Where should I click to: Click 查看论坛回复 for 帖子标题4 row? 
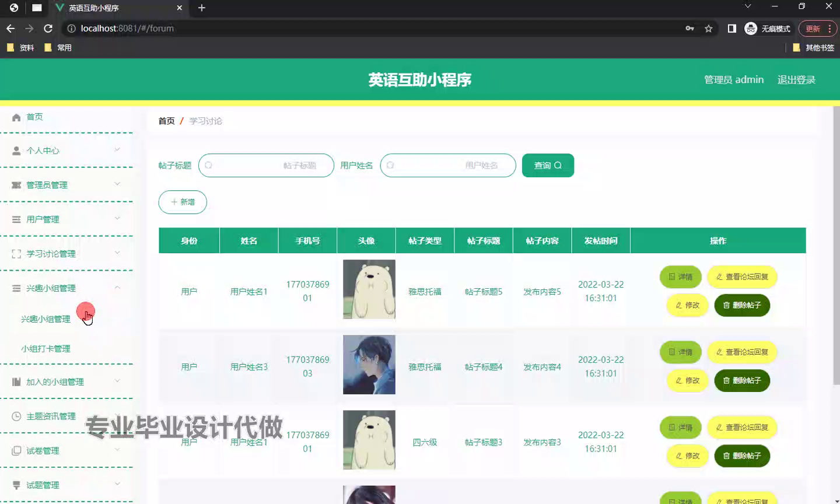[742, 352]
